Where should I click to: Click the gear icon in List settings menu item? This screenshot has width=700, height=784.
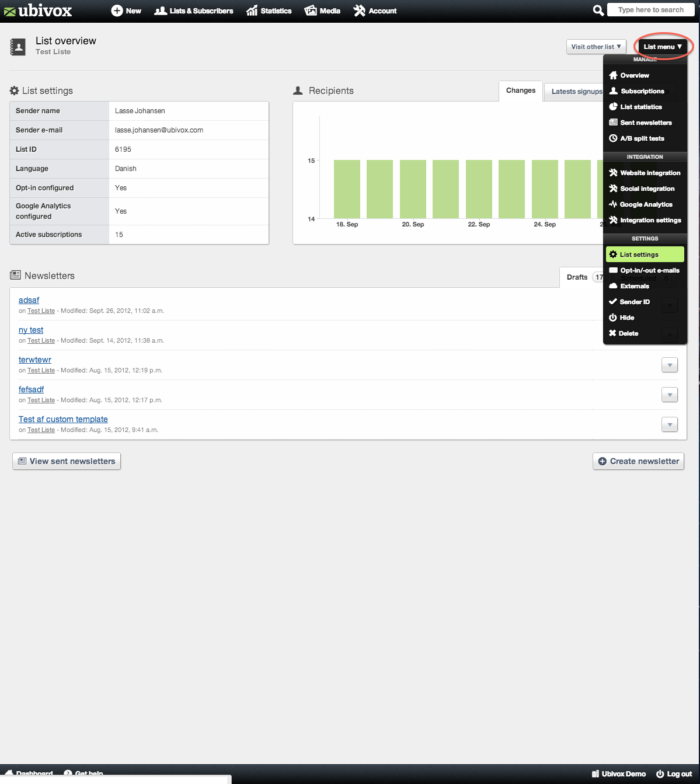[613, 255]
